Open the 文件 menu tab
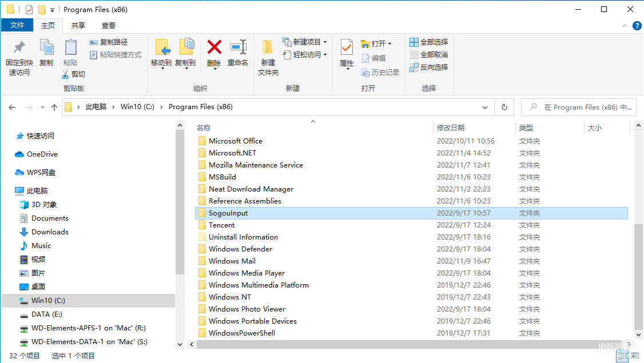 coord(17,25)
